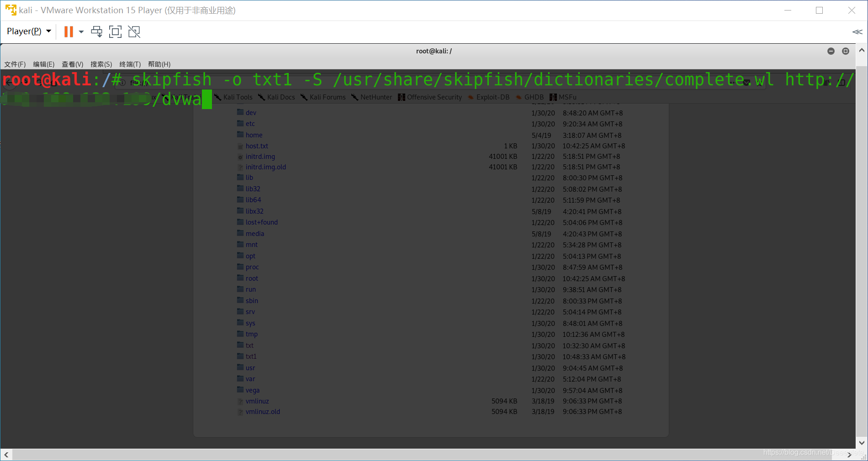
Task: Open initrd.img.old file link
Action: (266, 167)
